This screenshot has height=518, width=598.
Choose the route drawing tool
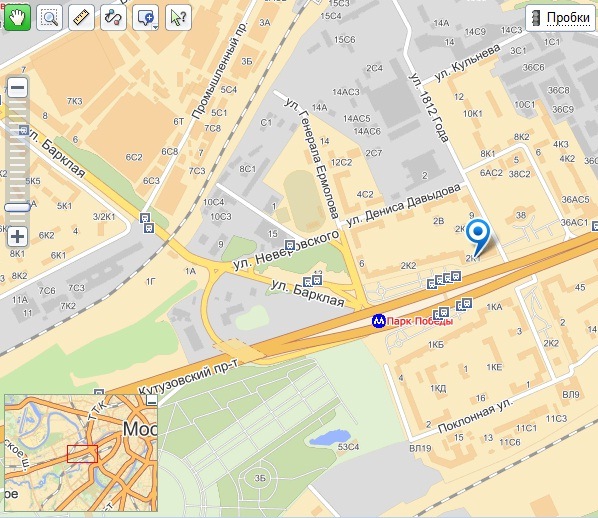tap(113, 18)
